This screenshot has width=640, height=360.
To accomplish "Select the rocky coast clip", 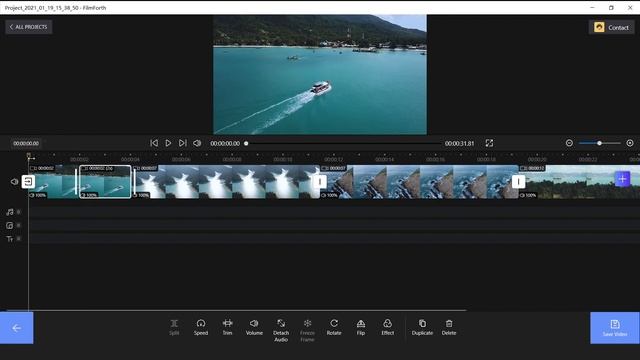I will point(420,182).
